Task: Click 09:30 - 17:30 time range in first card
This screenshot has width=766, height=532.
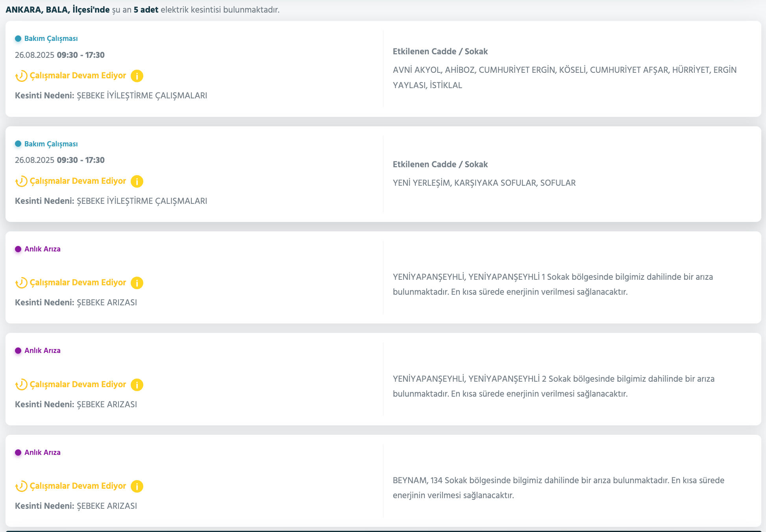Action: [x=81, y=55]
